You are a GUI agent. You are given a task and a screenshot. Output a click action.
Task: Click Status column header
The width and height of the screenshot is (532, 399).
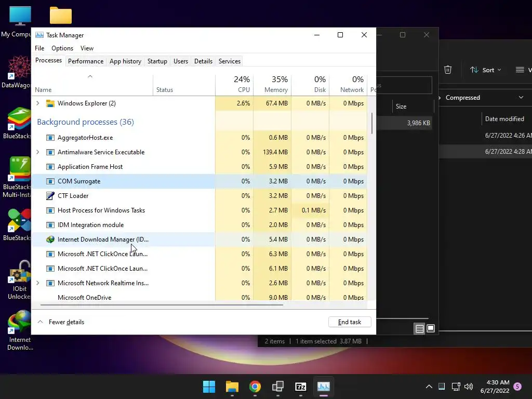184,85
